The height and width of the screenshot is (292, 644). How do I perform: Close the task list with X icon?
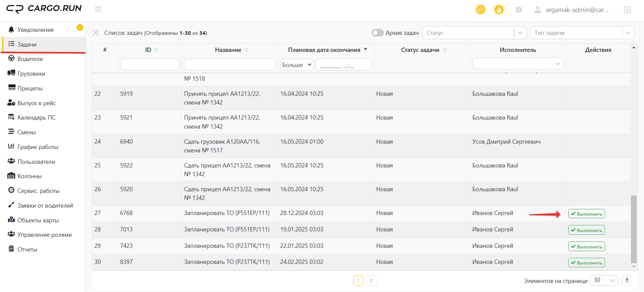pos(96,33)
